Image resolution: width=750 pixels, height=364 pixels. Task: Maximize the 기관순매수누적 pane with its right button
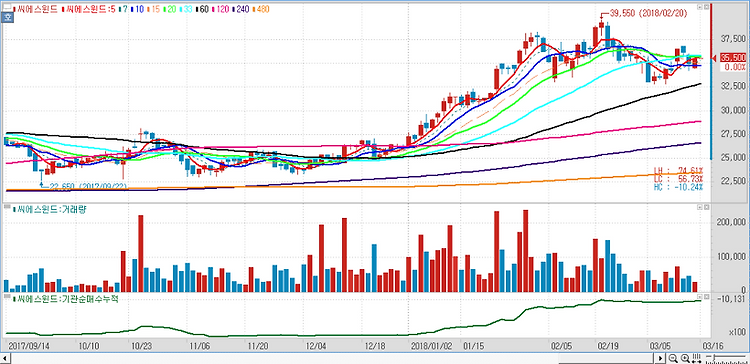tap(706, 297)
